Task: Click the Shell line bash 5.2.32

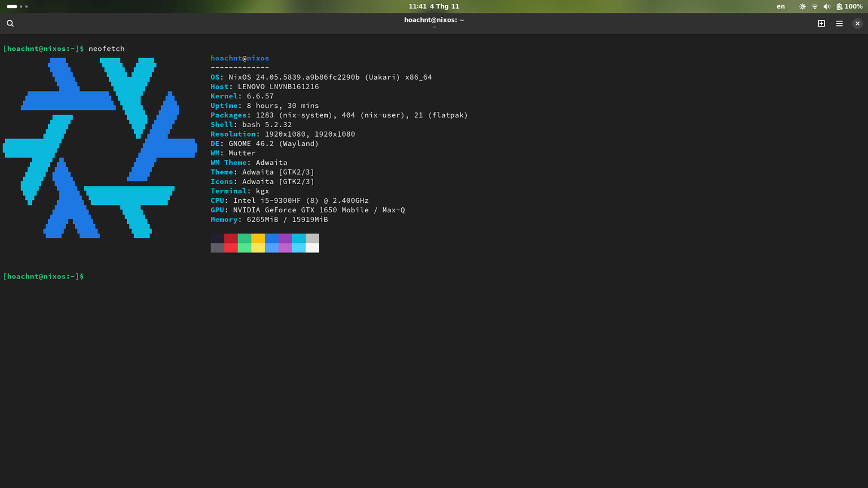Action: click(x=251, y=125)
